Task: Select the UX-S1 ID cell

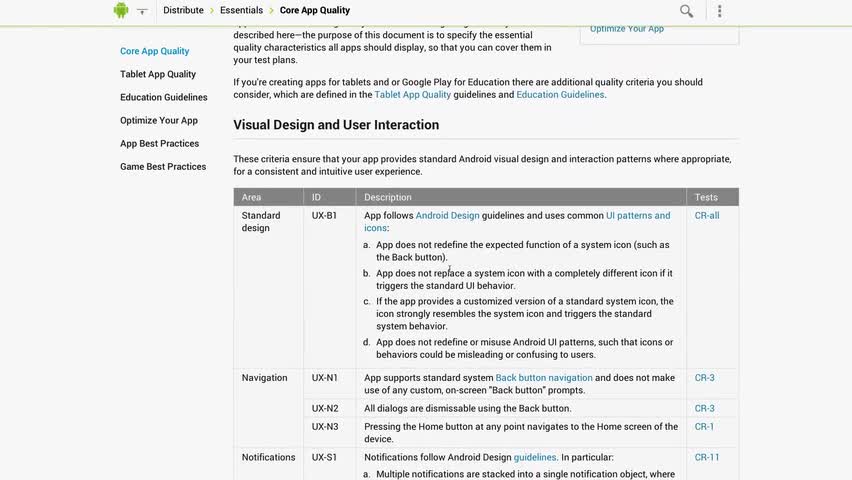Action: pyautogui.click(x=324, y=458)
